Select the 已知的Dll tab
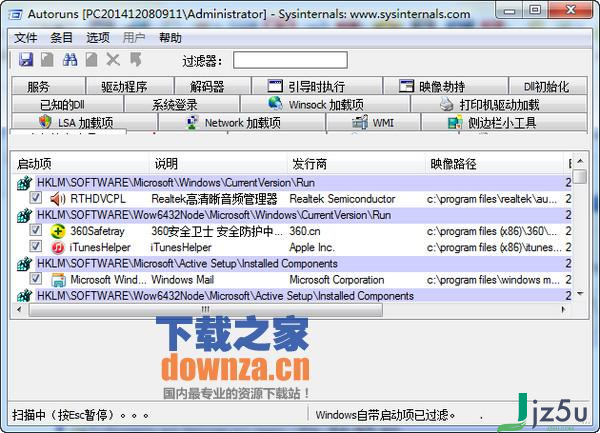Screen dimensions: 600x433 68,104
